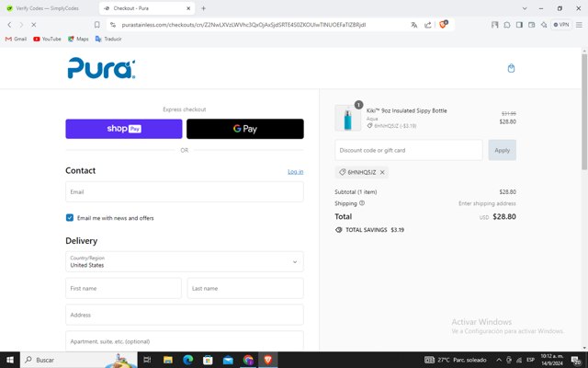Image resolution: width=588 pixels, height=368 pixels.
Task: Close the Checkout - Pura tab
Action: [188, 8]
